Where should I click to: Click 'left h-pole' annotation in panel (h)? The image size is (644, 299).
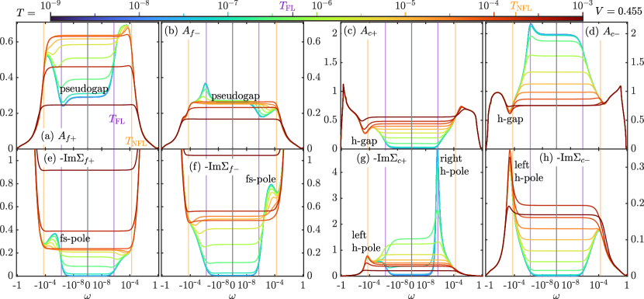coord(528,172)
